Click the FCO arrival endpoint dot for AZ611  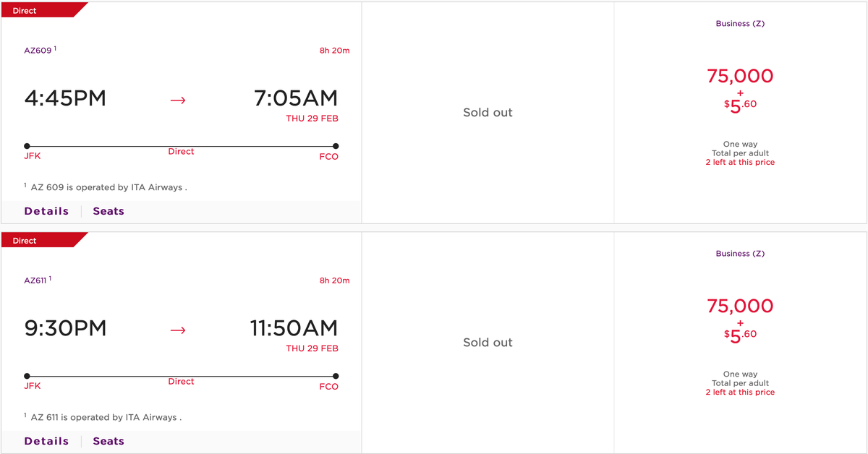(x=335, y=374)
